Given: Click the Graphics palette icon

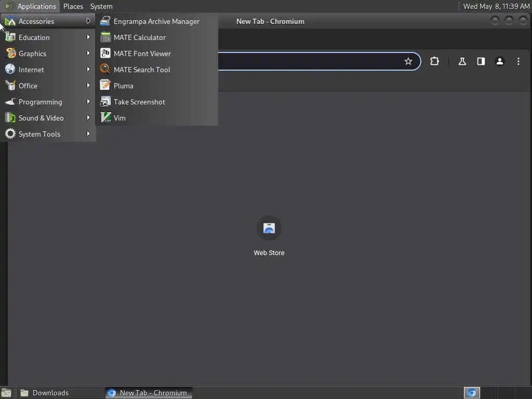Looking at the screenshot, I should 10,54.
